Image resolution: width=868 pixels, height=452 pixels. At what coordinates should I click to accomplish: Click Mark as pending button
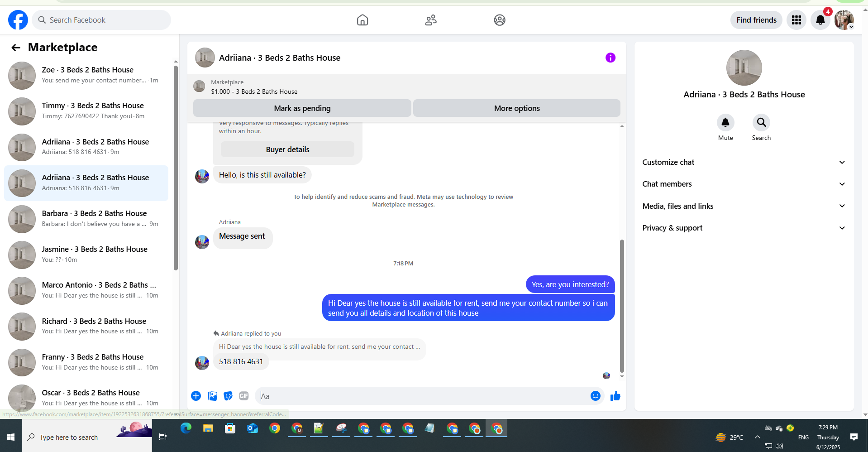tap(302, 108)
